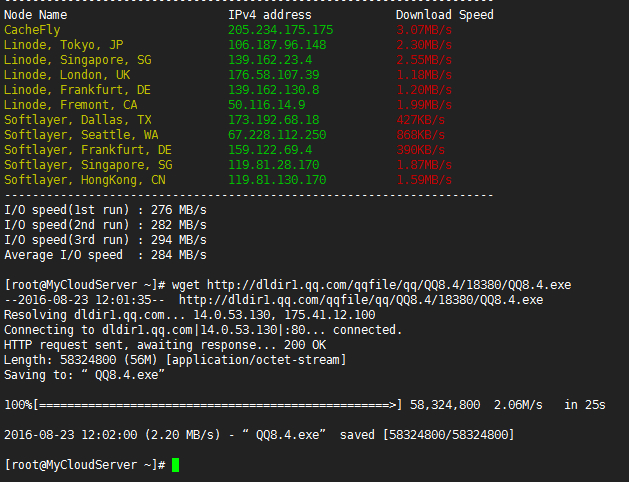Click the Node Name column header
Image resolution: width=629 pixels, height=482 pixels.
[36, 15]
